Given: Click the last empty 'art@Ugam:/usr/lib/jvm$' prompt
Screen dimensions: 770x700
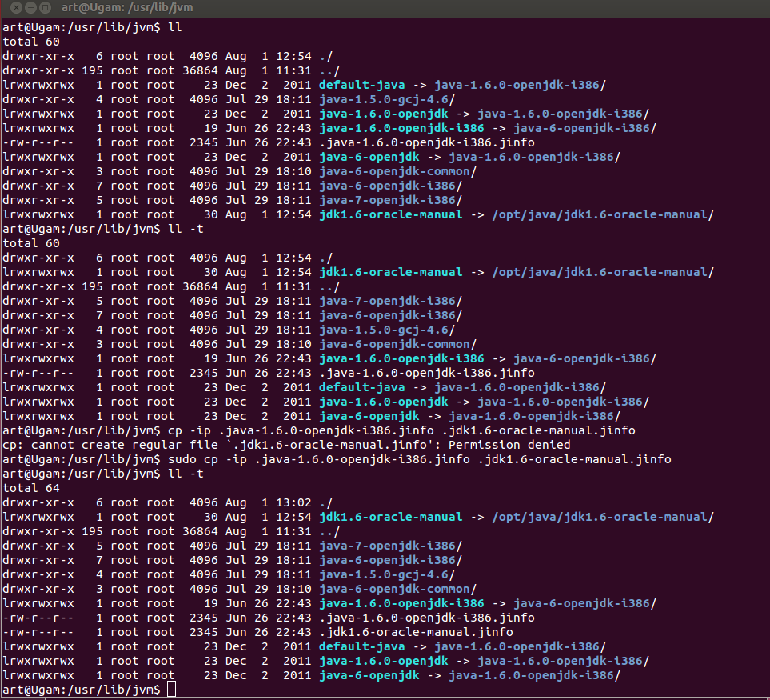Looking at the screenshot, I should 81,690.
